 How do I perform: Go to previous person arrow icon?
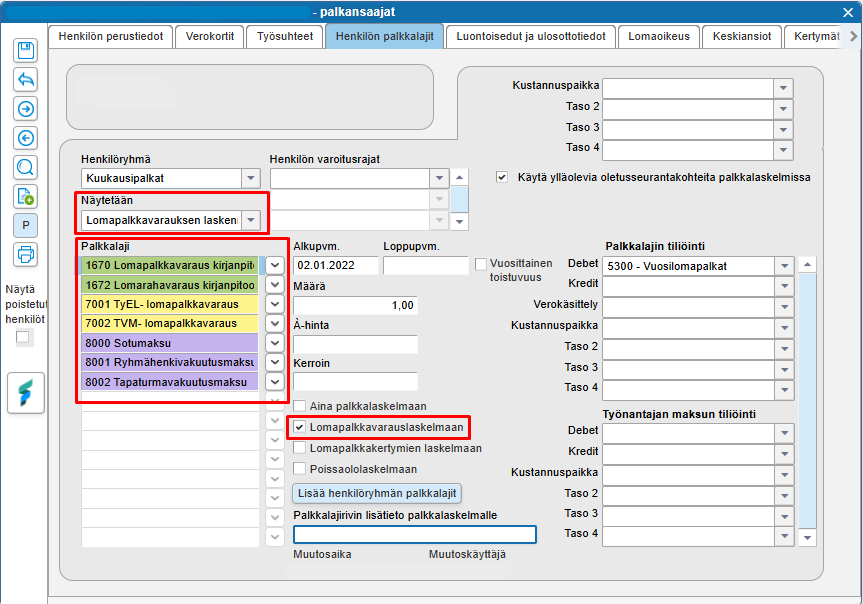point(25,138)
